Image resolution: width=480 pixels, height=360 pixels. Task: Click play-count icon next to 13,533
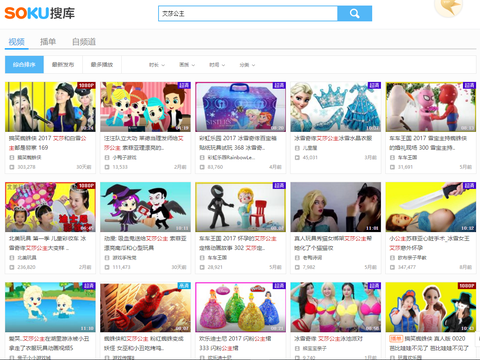click(x=107, y=167)
